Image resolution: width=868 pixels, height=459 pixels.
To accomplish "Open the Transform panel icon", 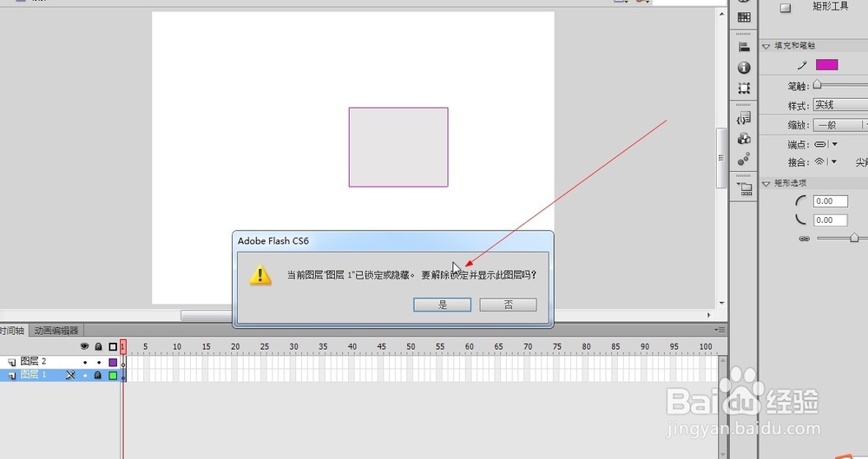I will [744, 88].
